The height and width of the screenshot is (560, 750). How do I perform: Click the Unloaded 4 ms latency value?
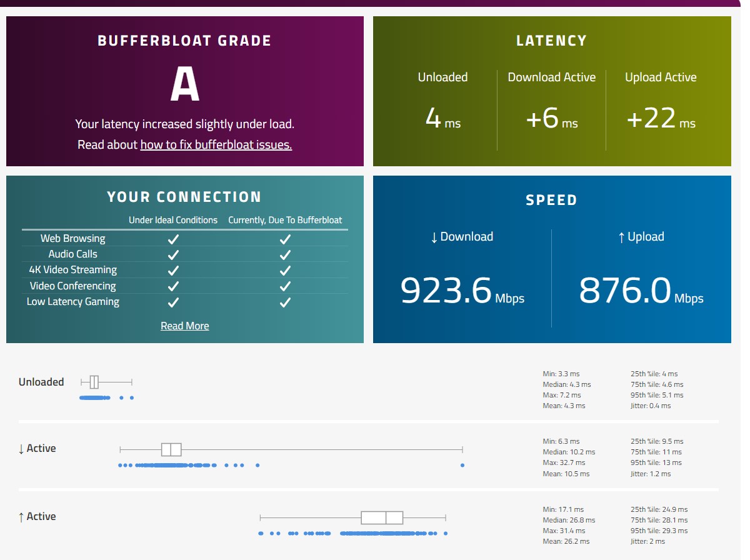point(443,117)
